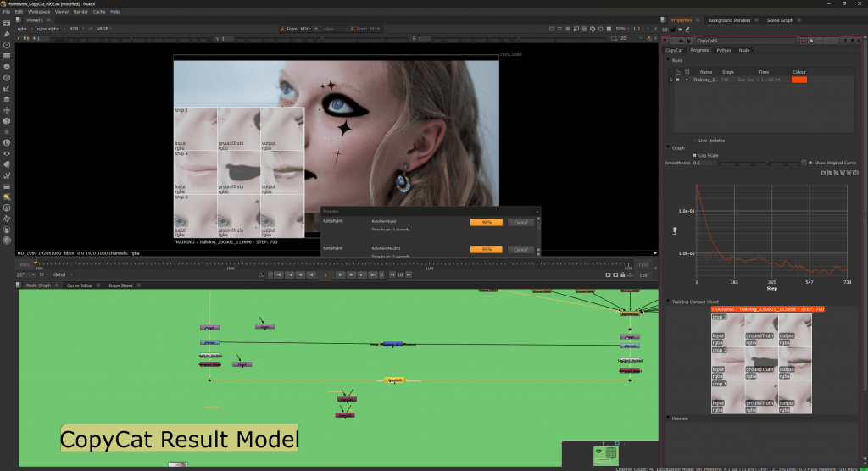The image size is (868, 471).
Task: Click the CopyCat3 panel help question icon
Action: [x=845, y=41]
